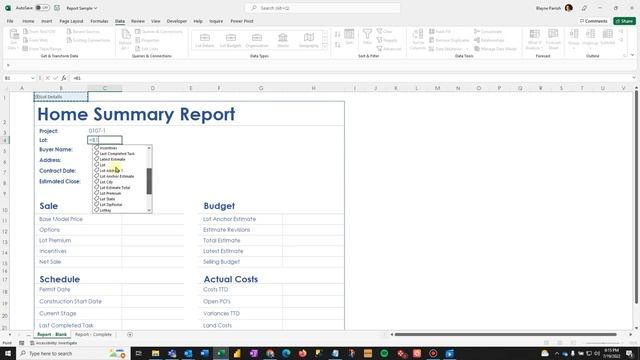
Task: Click the horizontal sheet scrollbar
Action: [505, 334]
